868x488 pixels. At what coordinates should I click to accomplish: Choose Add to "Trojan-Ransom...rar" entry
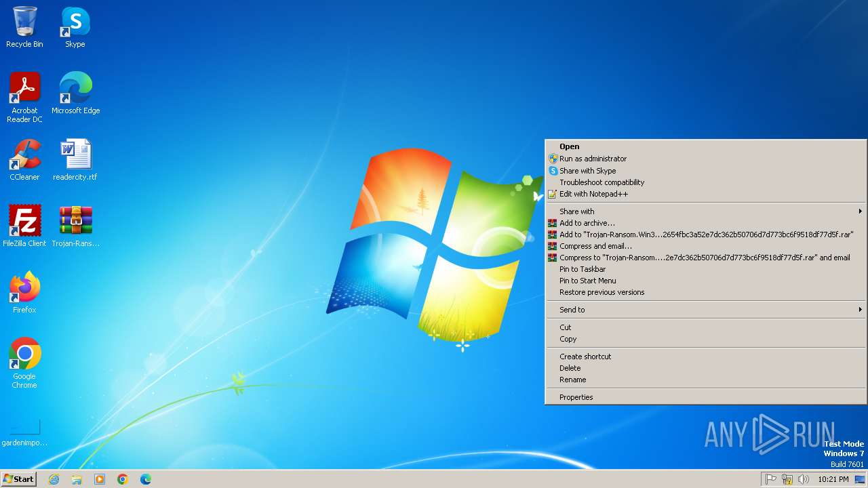pos(705,235)
